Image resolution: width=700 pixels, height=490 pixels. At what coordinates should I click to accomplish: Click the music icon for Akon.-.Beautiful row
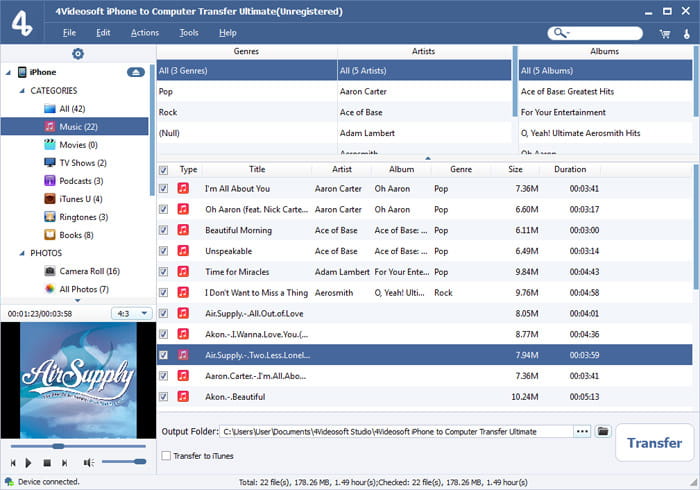[183, 396]
